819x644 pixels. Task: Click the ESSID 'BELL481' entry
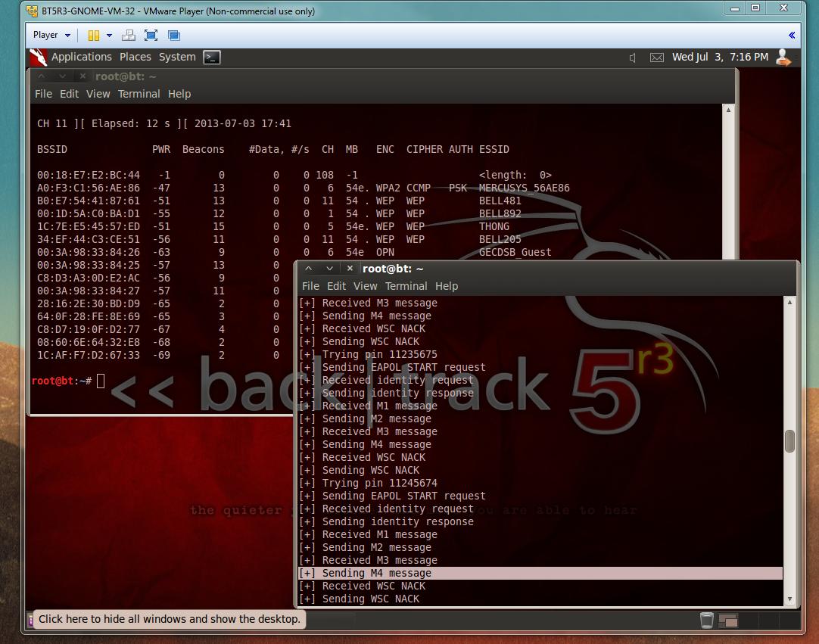coord(500,201)
